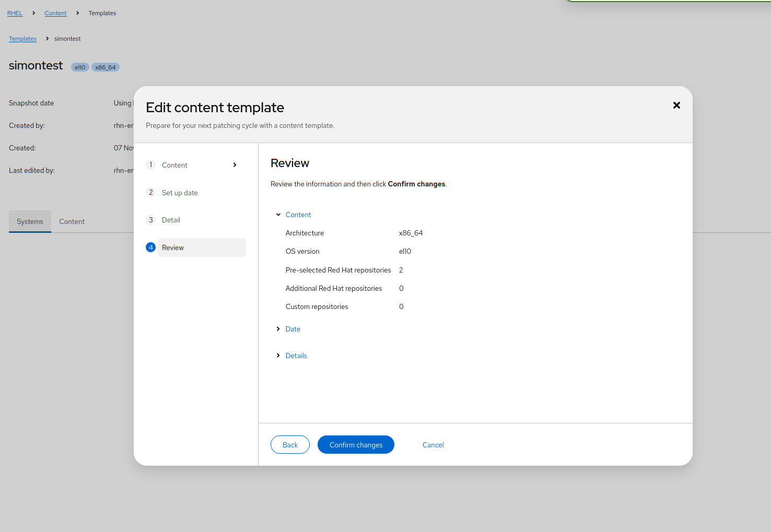
Task: Open the Set up date step
Action: pyautogui.click(x=180, y=193)
